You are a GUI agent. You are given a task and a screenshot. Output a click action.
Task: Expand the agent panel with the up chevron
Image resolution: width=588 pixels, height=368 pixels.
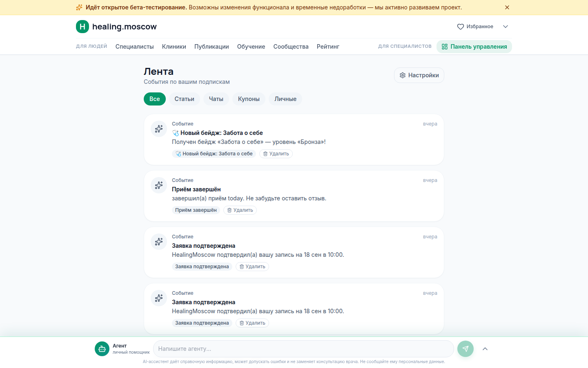point(485,349)
